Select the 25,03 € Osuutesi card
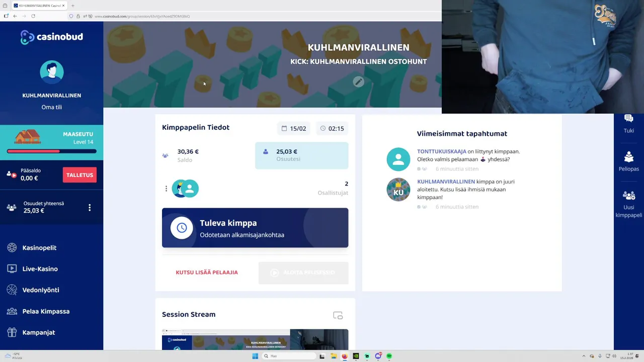The width and height of the screenshot is (644, 362). click(x=301, y=155)
